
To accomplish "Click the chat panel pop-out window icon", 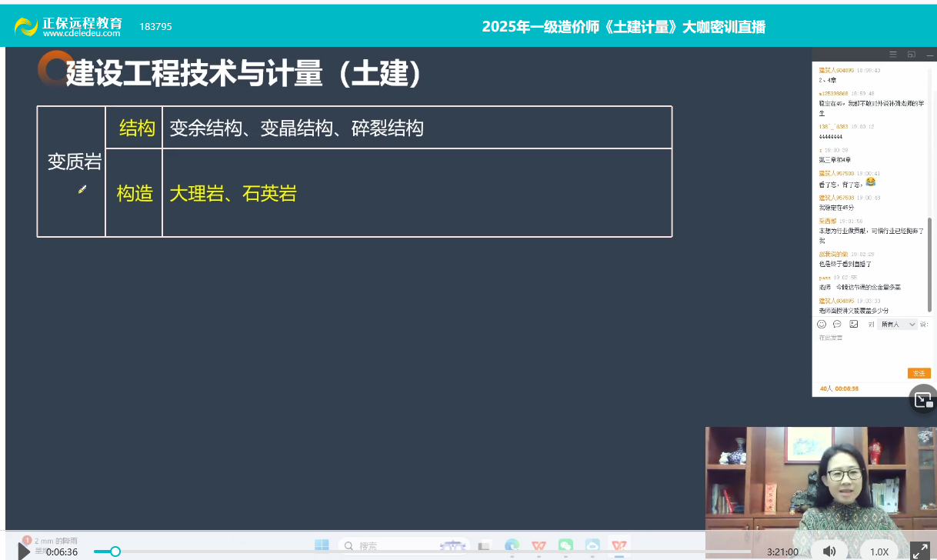I will (912, 55).
